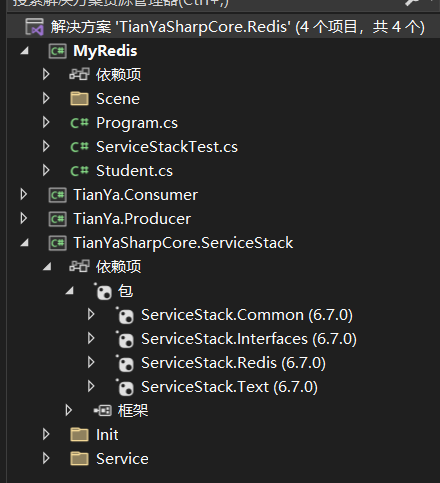Collapse the 包 packages node
Image resolution: width=440 pixels, height=483 pixels.
tap(70, 291)
